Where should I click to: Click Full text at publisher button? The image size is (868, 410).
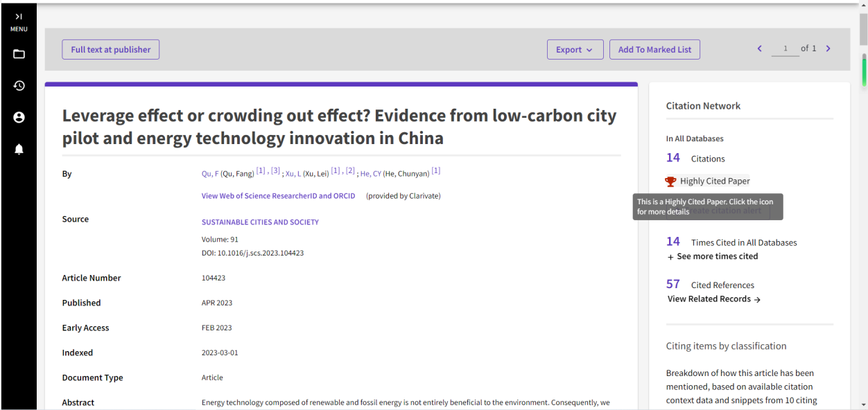(111, 50)
